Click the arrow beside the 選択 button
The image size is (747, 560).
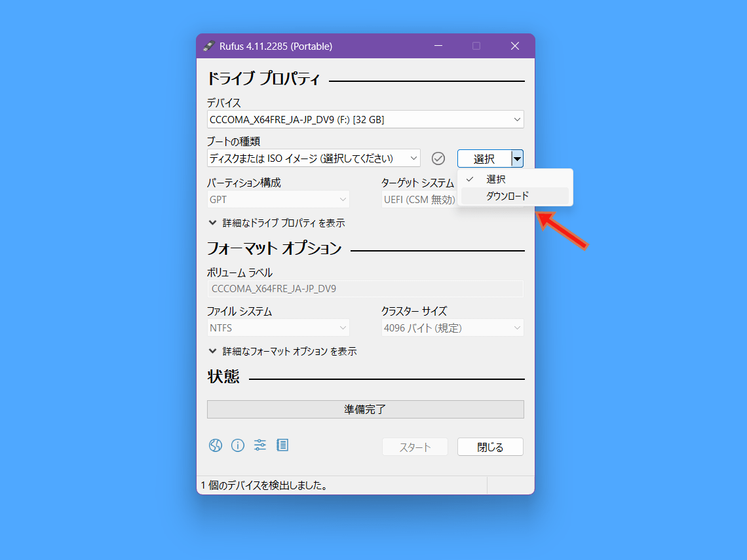click(x=518, y=159)
